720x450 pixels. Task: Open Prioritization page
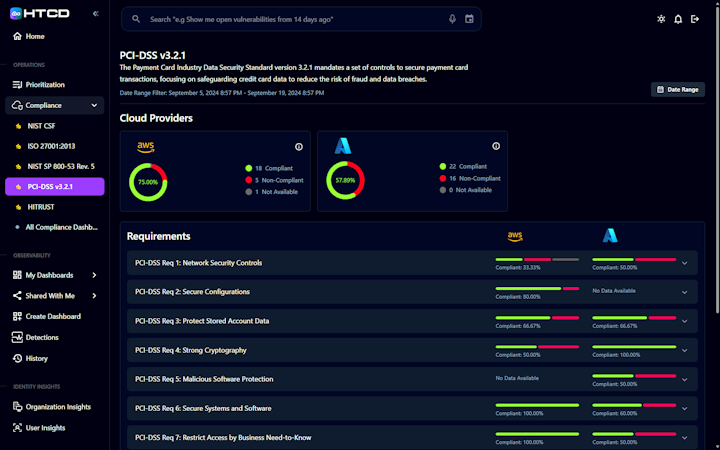pyautogui.click(x=39, y=84)
